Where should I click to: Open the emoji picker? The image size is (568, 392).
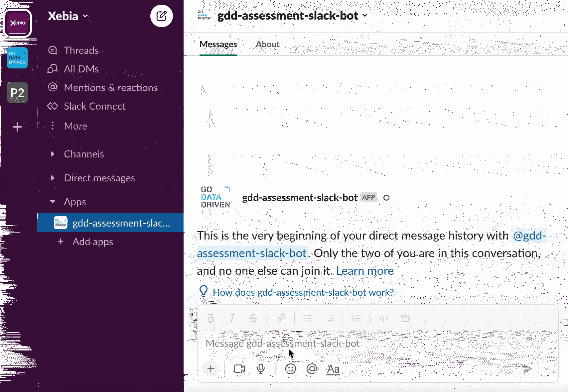290,369
